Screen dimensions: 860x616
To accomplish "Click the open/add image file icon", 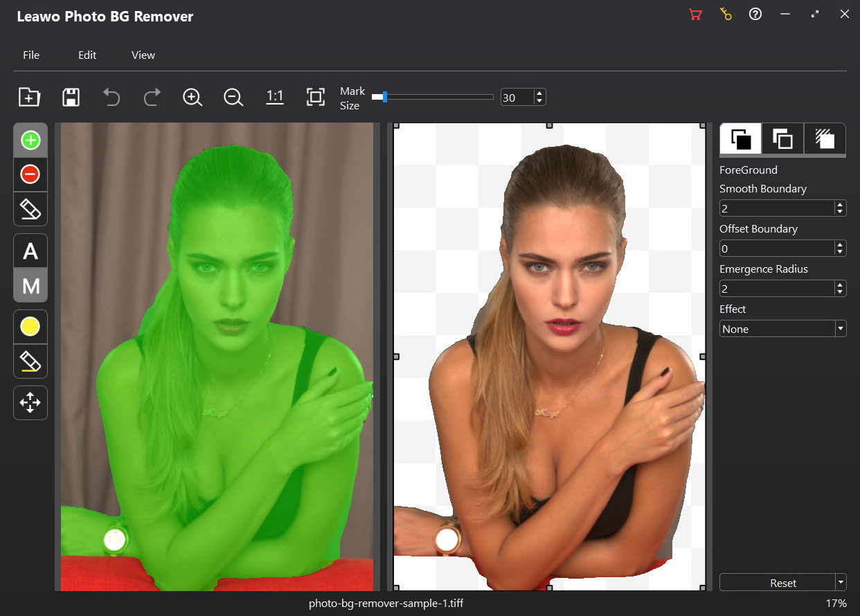I will (29, 97).
